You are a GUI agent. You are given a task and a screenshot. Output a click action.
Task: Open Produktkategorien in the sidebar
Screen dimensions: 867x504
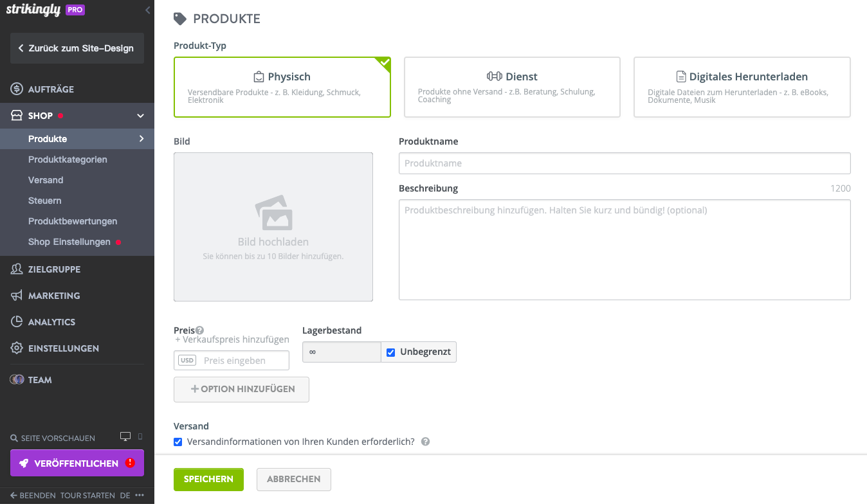[68, 159]
